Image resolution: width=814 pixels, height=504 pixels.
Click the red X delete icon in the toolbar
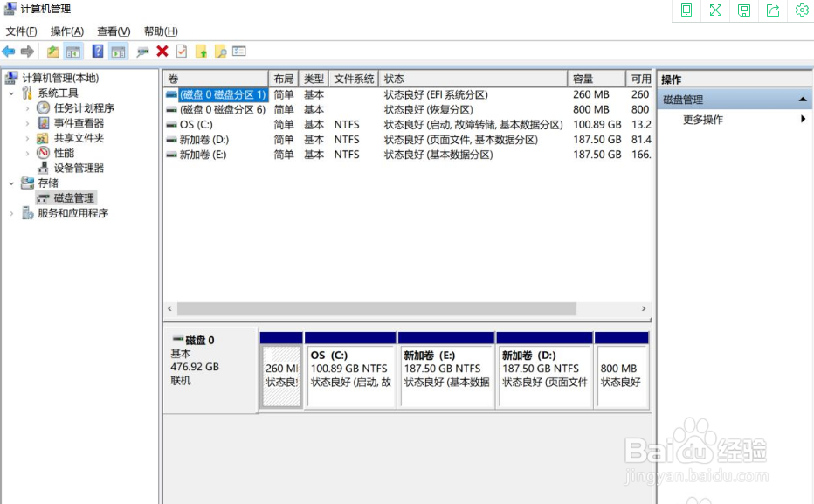click(162, 51)
